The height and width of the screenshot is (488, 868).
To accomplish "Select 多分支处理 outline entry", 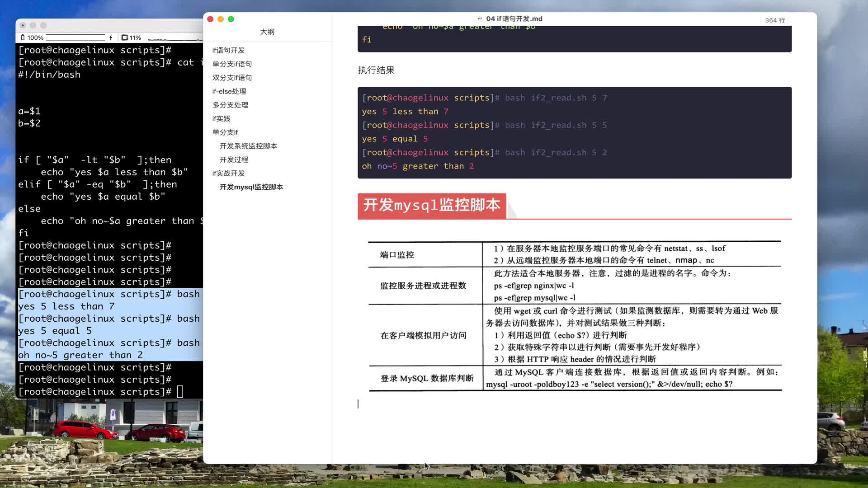I will (231, 105).
